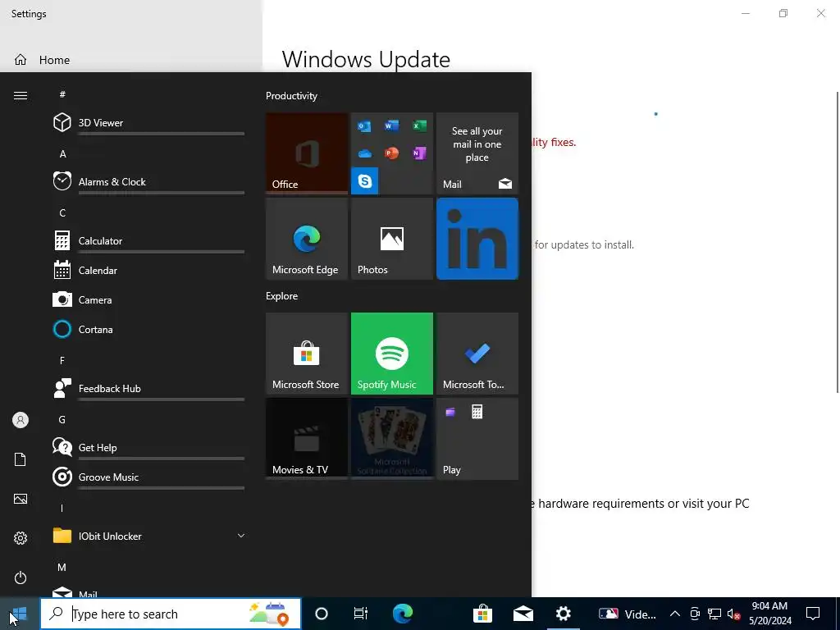The image size is (840, 630).
Task: Open Microsoft Solitaire Collection tile
Action: point(392,439)
